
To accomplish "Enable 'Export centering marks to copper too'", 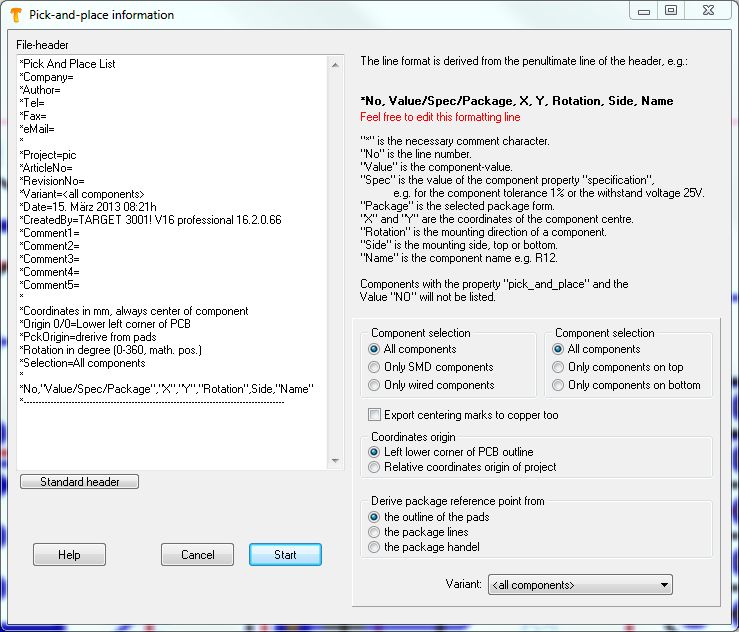I will [x=375, y=415].
